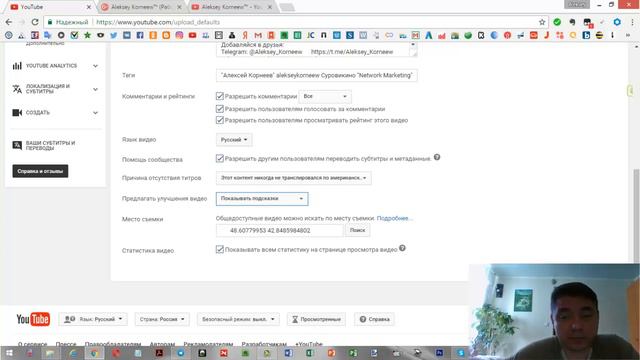Toggle allowing users to vote on comments
Image resolution: width=640 pixels, height=360 pixels.
point(220,109)
